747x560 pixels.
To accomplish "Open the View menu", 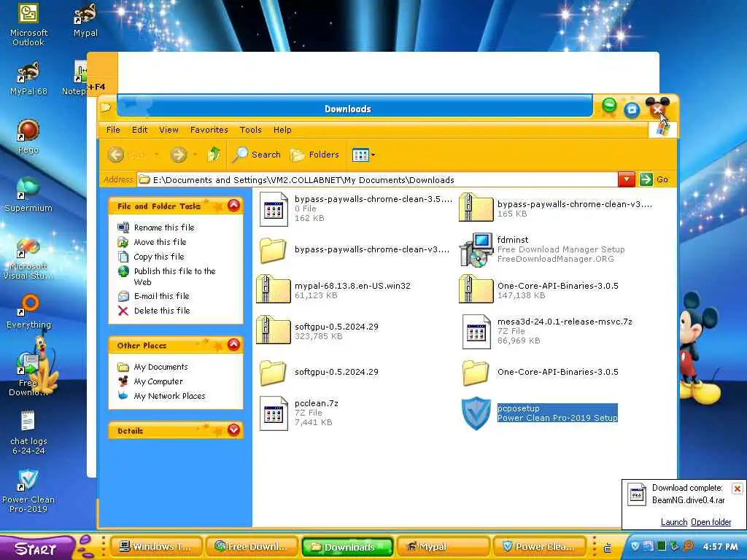I will coord(169,130).
